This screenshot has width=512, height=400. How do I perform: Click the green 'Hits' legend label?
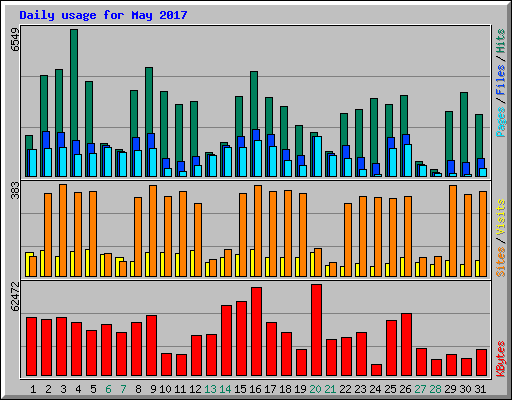(x=501, y=41)
